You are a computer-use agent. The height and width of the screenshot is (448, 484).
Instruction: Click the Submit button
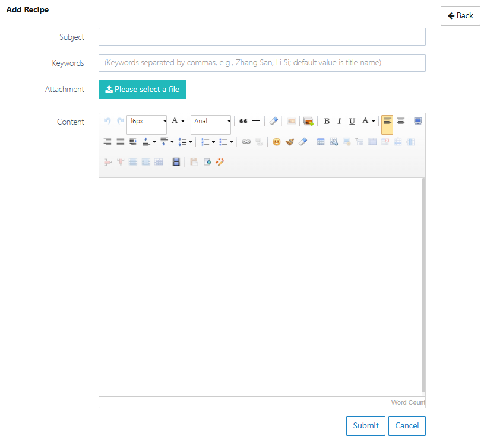366,425
